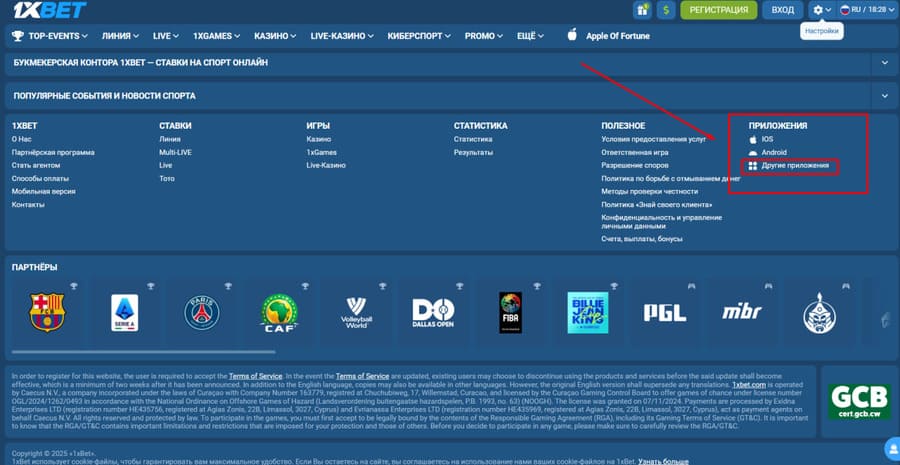Click the 1XBET logo

49,9
